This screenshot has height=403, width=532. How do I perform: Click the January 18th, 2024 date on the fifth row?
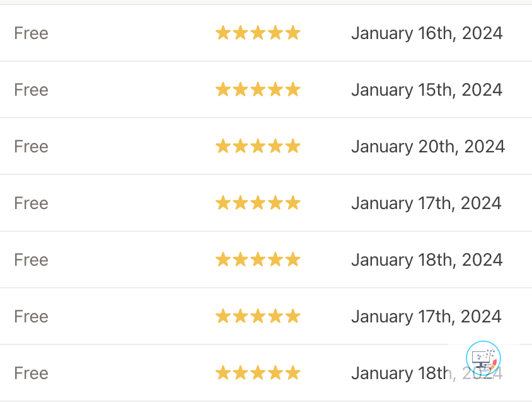427,259
